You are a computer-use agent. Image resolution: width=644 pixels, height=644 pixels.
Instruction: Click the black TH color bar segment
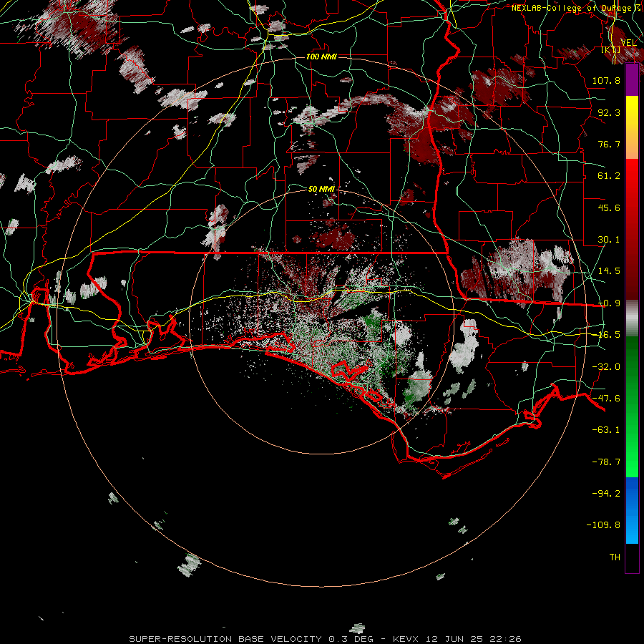(x=632, y=558)
